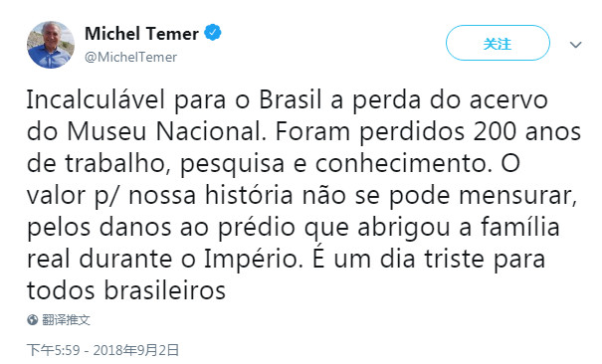Follow the account with the 关注 button

tap(498, 43)
